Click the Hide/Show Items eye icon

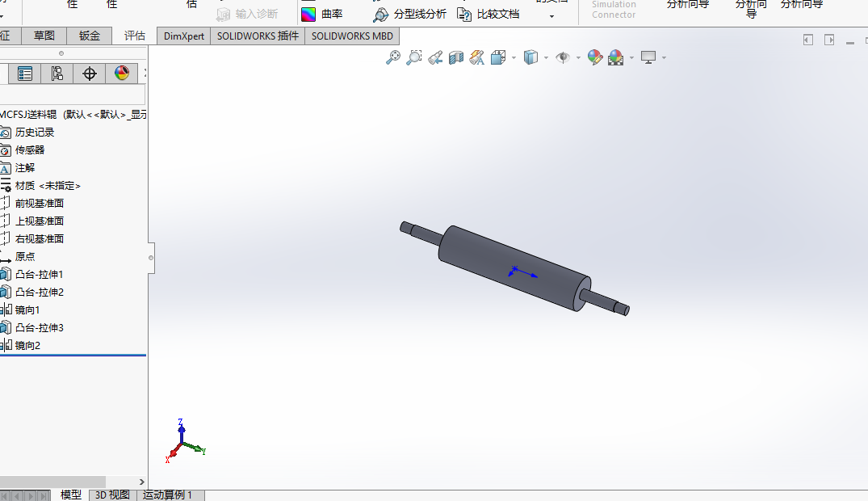pyautogui.click(x=563, y=57)
